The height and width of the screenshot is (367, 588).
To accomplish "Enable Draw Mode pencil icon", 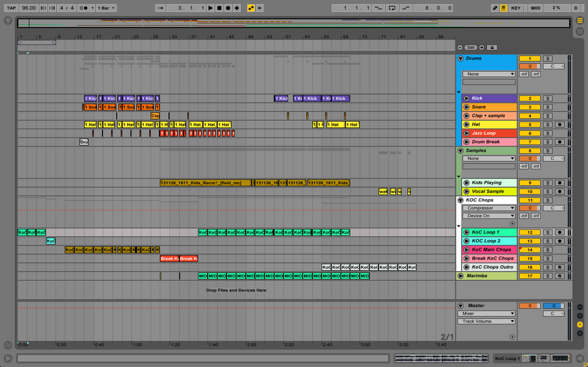I will 494,8.
